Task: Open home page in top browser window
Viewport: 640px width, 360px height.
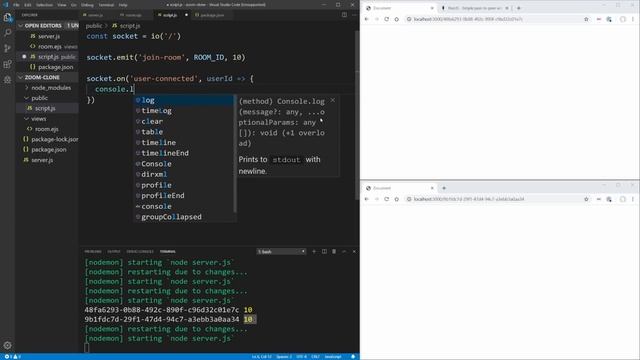Action: pyautogui.click(x=396, y=19)
